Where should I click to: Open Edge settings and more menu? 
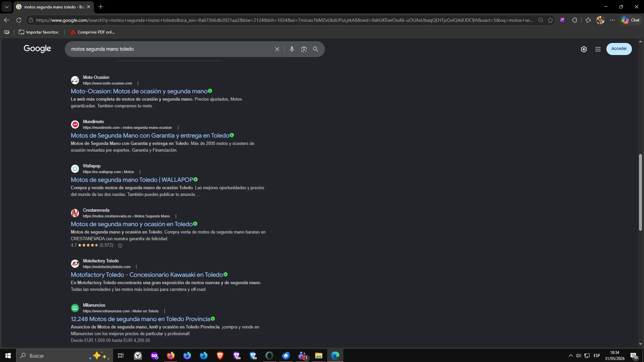click(x=612, y=20)
